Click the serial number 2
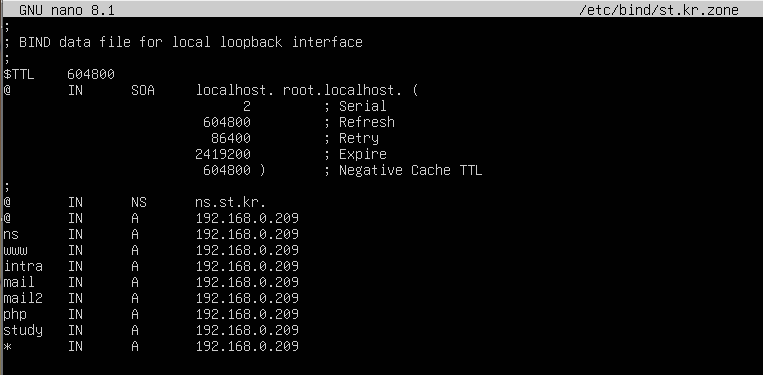The height and width of the screenshot is (375, 763). (x=247, y=107)
